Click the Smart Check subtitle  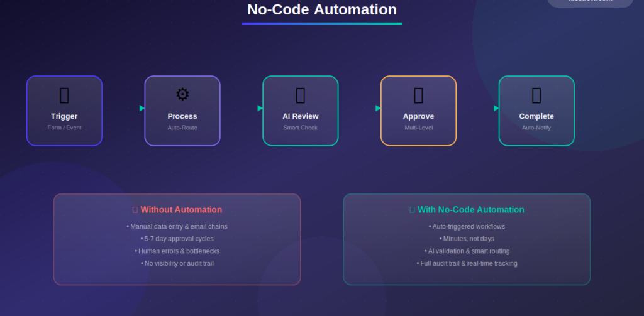(x=300, y=128)
